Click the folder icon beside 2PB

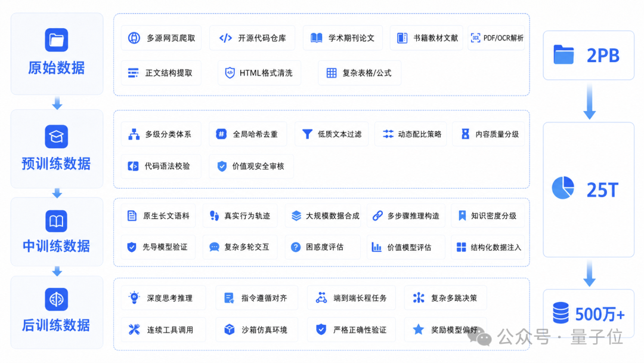coord(563,55)
